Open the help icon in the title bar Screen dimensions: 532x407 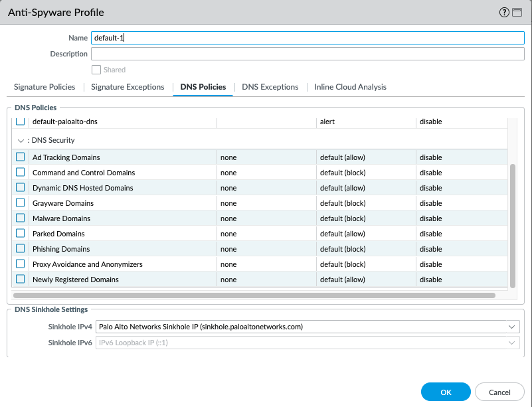[x=505, y=12]
